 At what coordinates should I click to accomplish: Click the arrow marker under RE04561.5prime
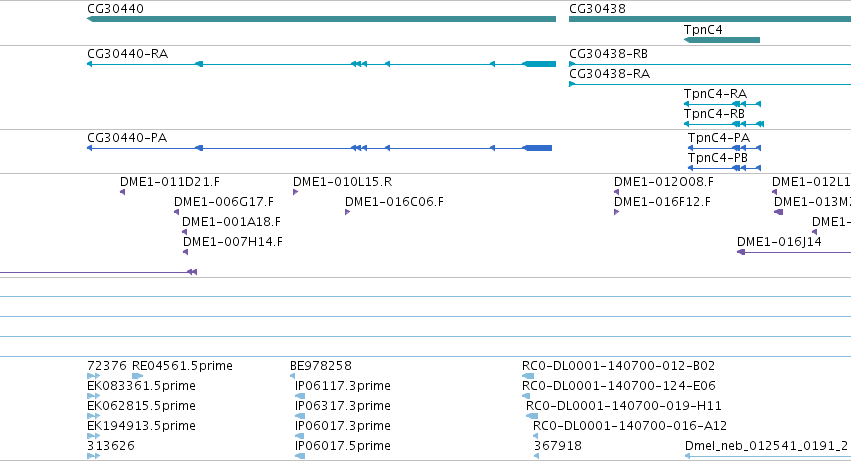point(137,376)
